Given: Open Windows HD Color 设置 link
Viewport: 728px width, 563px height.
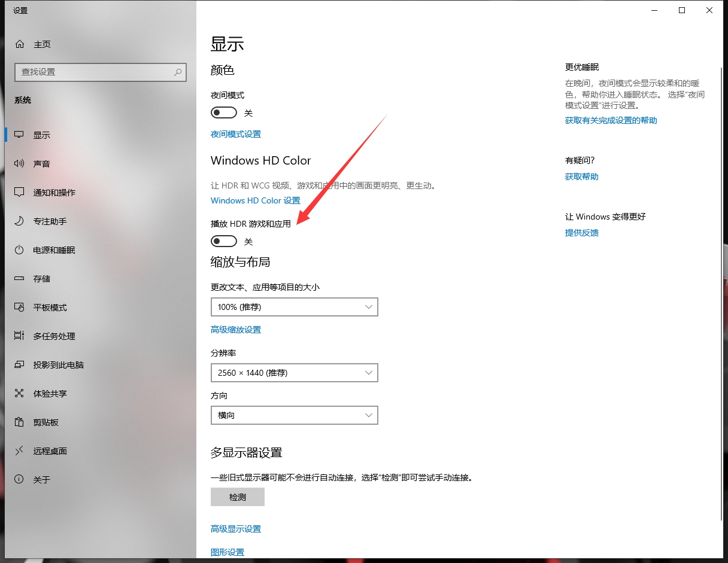Looking at the screenshot, I should (256, 200).
